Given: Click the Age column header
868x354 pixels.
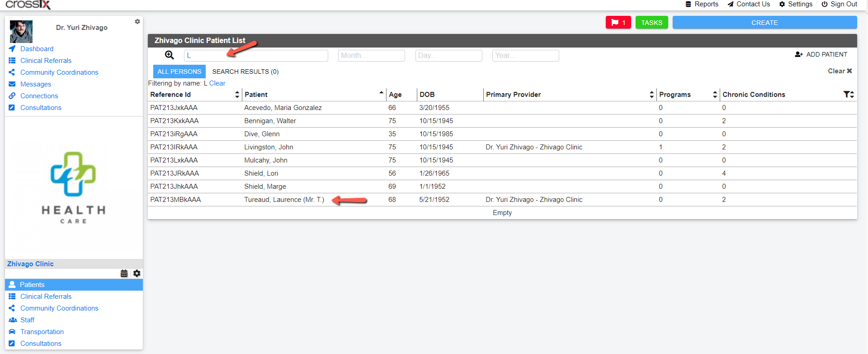Looking at the screenshot, I should point(395,95).
